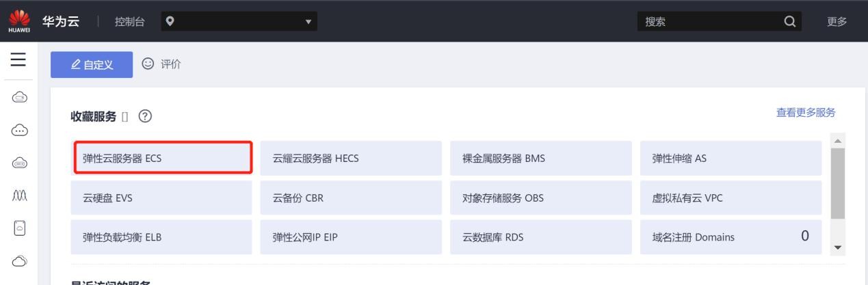The width and height of the screenshot is (868, 285).
Task: Click the 自定义 customize button
Action: 92,64
